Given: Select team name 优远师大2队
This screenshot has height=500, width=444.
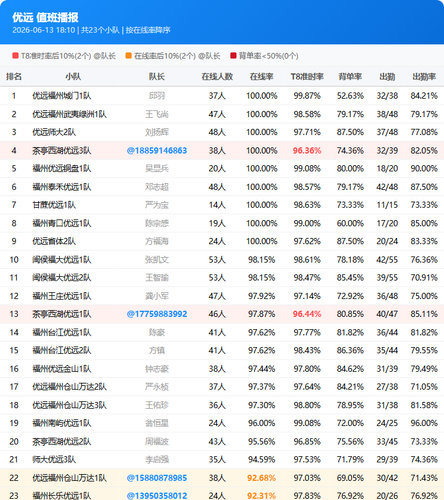Looking at the screenshot, I should tap(54, 132).
